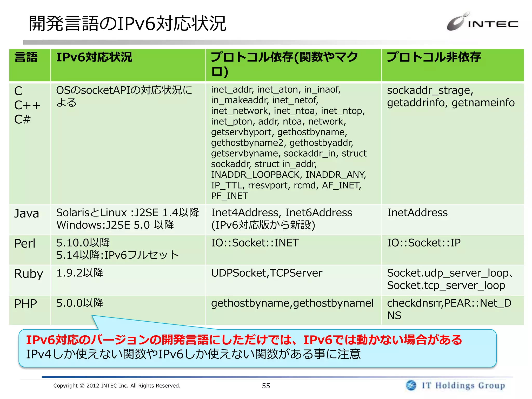Image resolution: width=532 pixels, height=399 pixels.
Task: Click the プロトコル依存(関数やマクロ) header
Action: [294, 65]
